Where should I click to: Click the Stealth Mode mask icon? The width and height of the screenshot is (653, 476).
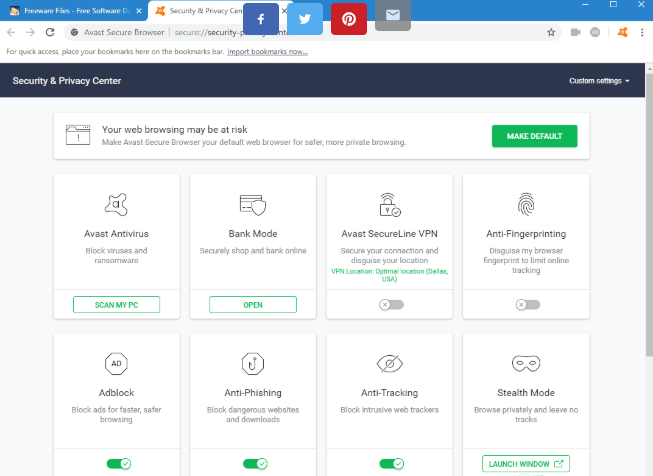(526, 364)
